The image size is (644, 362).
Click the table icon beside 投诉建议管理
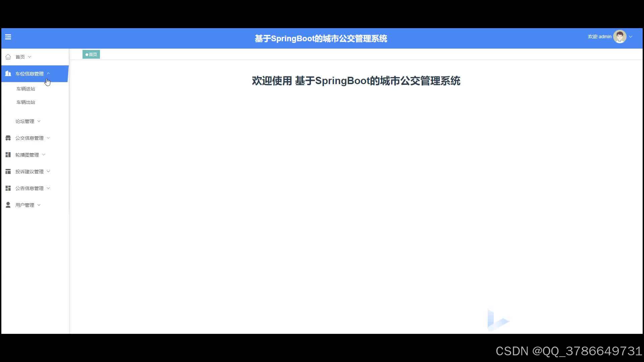(8, 172)
